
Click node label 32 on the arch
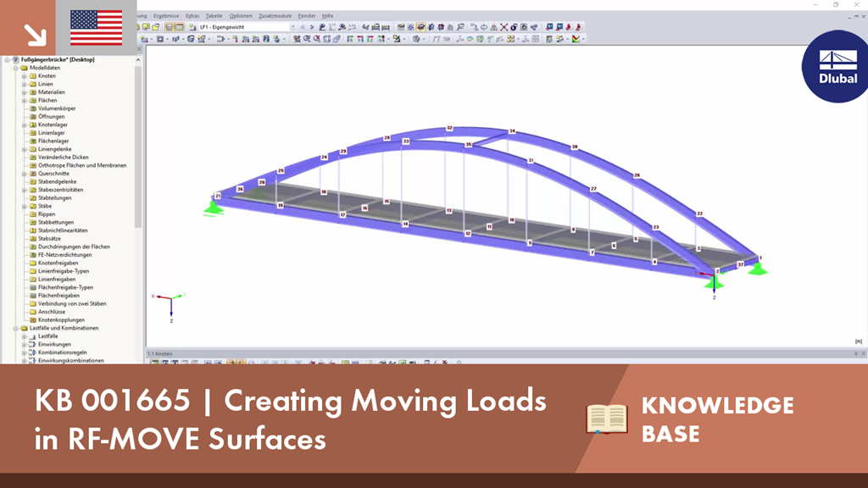coord(449,128)
